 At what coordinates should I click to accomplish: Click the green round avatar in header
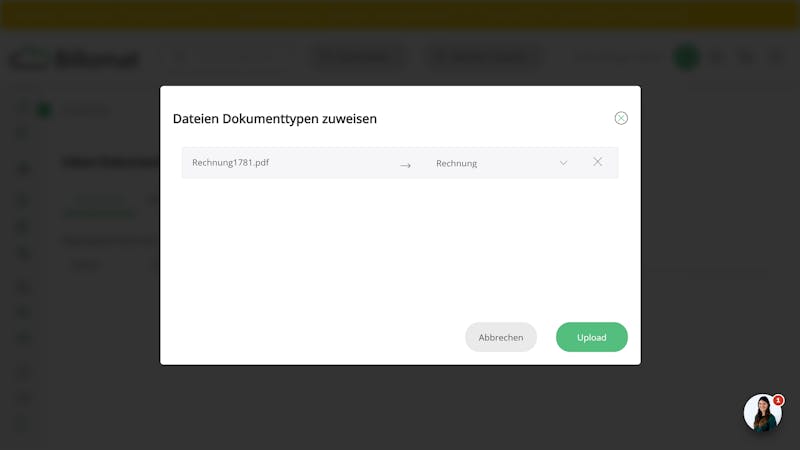tap(687, 57)
